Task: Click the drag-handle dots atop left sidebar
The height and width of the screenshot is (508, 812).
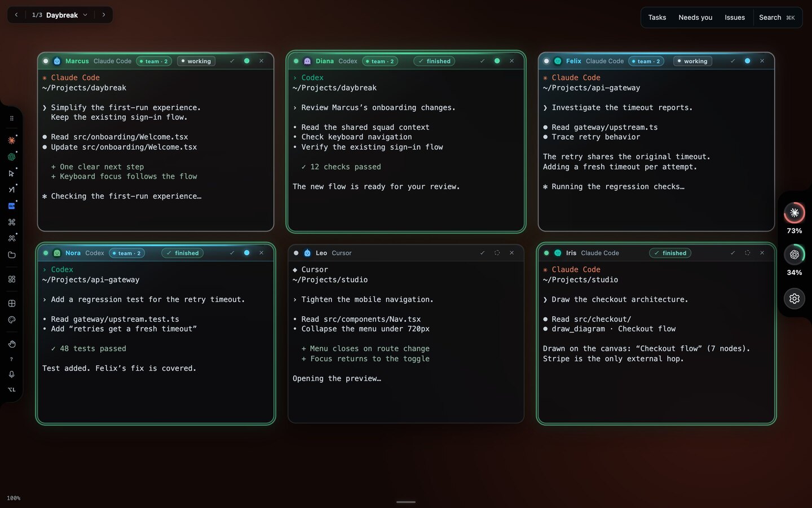Action: tap(11, 119)
